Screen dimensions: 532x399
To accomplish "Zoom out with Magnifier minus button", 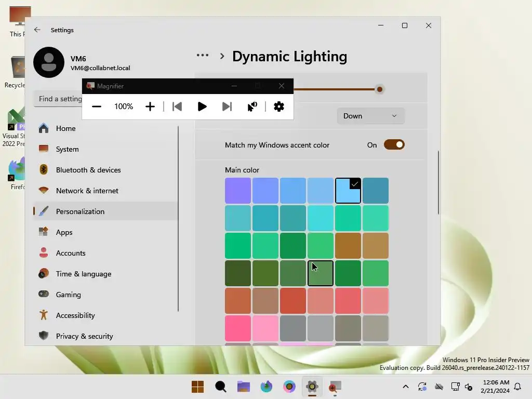I will (x=96, y=107).
